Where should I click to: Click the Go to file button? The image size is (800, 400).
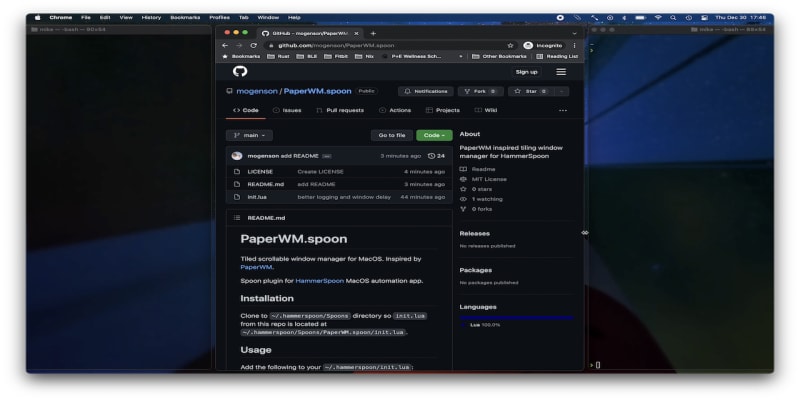coord(391,135)
